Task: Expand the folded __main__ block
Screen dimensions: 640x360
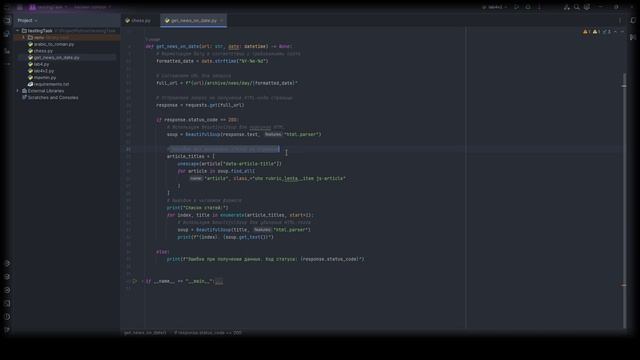Action: [219, 281]
